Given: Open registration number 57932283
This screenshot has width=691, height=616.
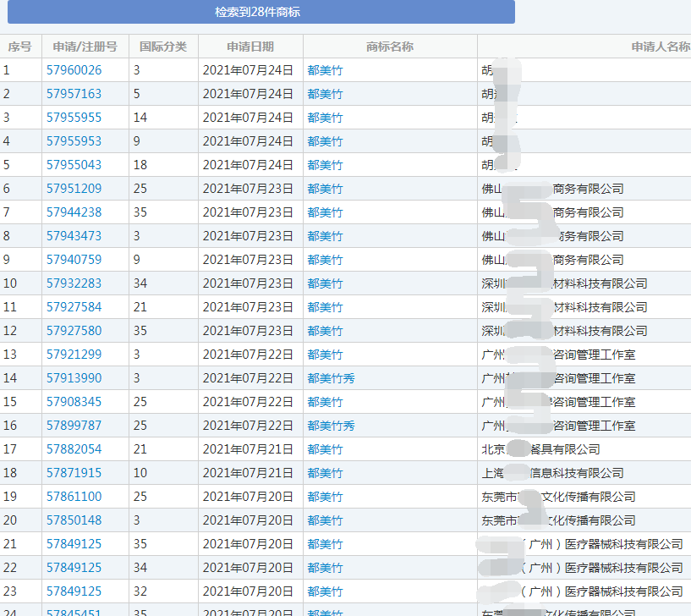Looking at the screenshot, I should click(x=74, y=283).
